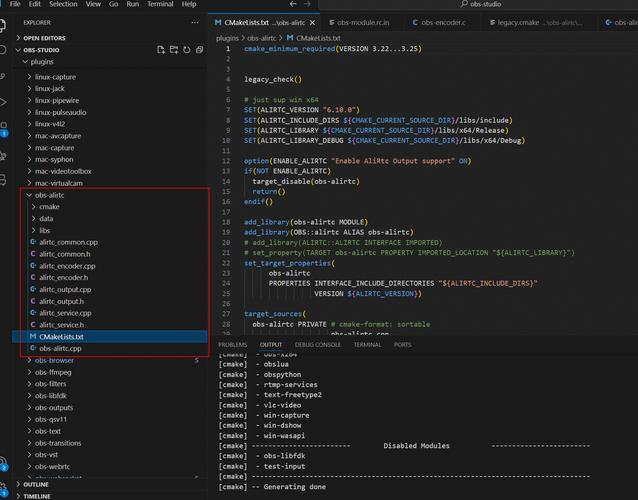Open the Explorer activity bar icon

[x=2, y=25]
